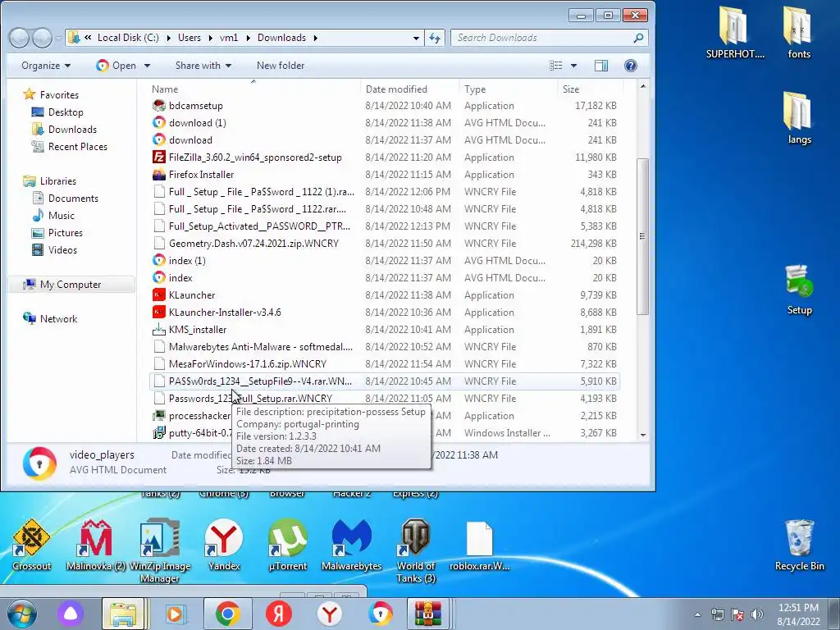Open WinRAR from the taskbar
This screenshot has height=630, width=840.
click(427, 614)
